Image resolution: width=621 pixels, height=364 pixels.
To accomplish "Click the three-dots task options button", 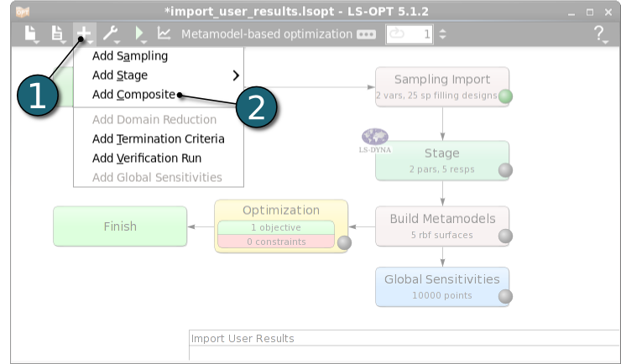I will tap(366, 34).
